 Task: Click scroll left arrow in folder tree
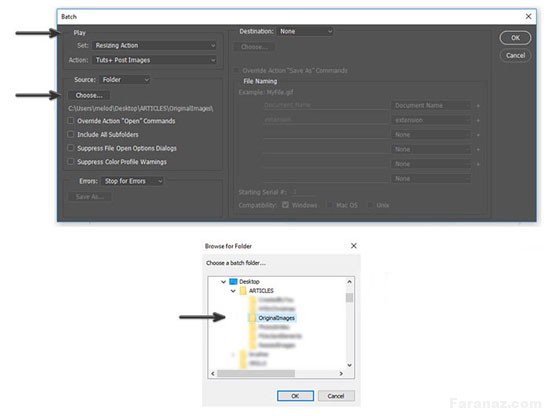tap(213, 374)
